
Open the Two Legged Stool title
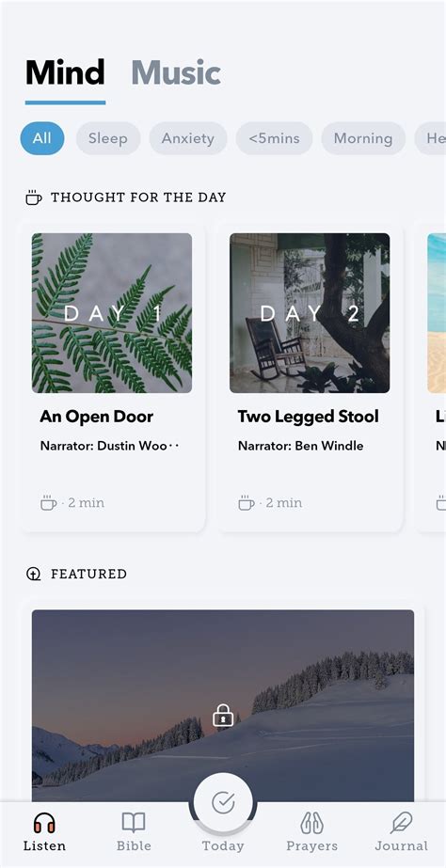click(308, 417)
